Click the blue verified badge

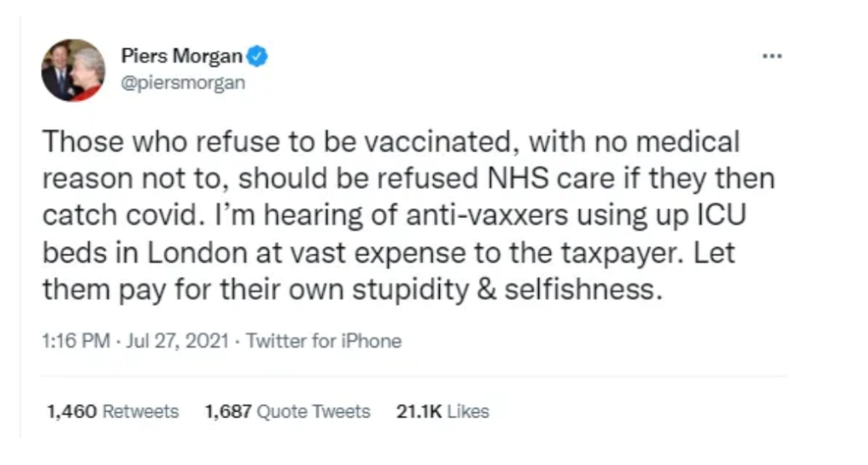pos(259,58)
